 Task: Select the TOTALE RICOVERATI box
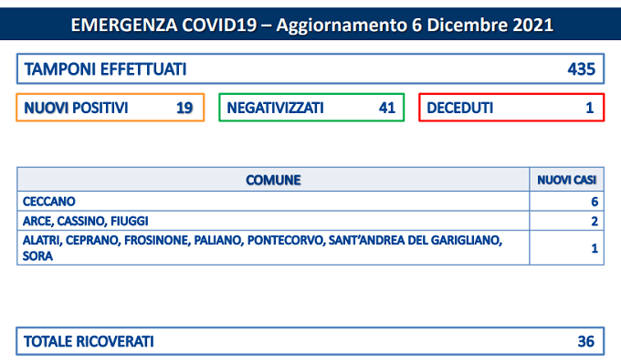click(310, 341)
